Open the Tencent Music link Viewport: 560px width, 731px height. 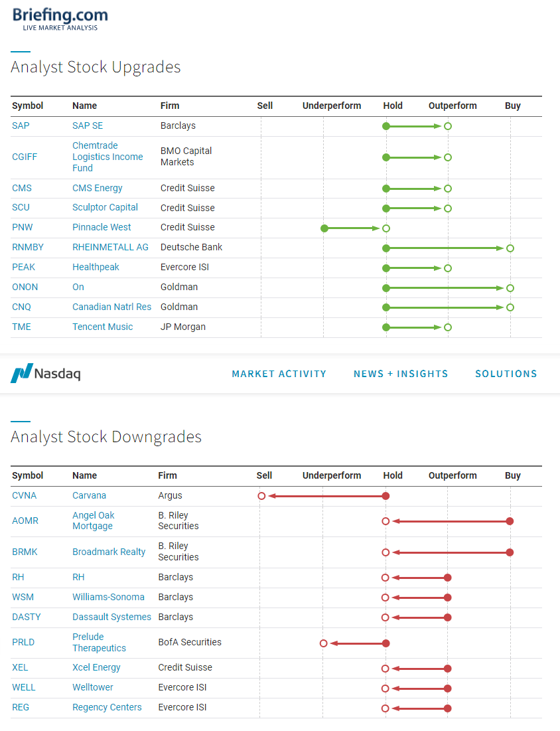102,327
